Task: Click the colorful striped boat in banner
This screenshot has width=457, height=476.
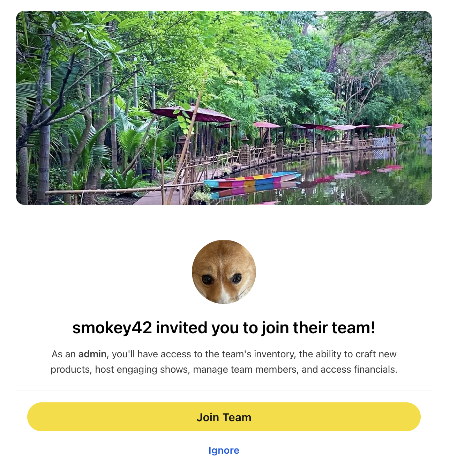Action: coord(252,180)
